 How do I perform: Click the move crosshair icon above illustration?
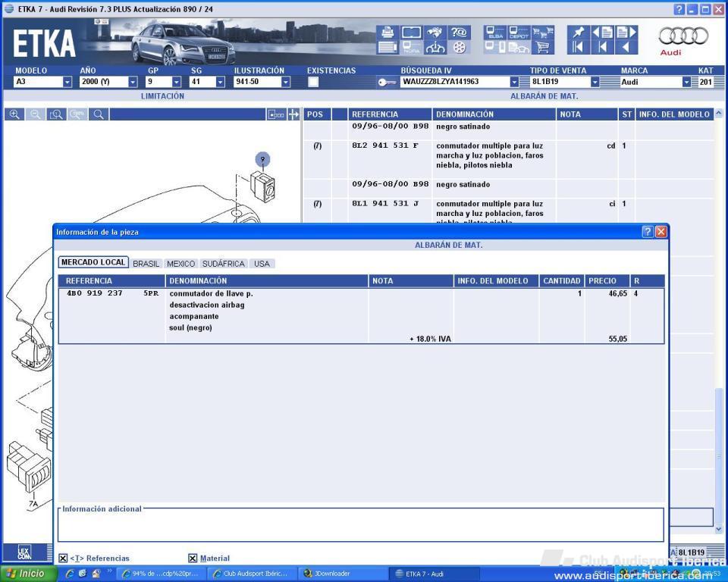pos(293,114)
